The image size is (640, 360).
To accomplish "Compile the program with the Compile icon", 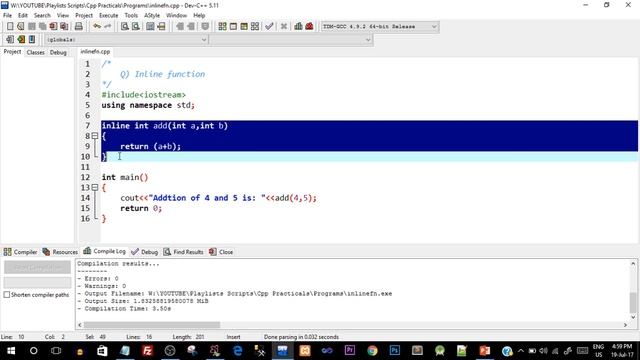I will pyautogui.click(x=222, y=27).
